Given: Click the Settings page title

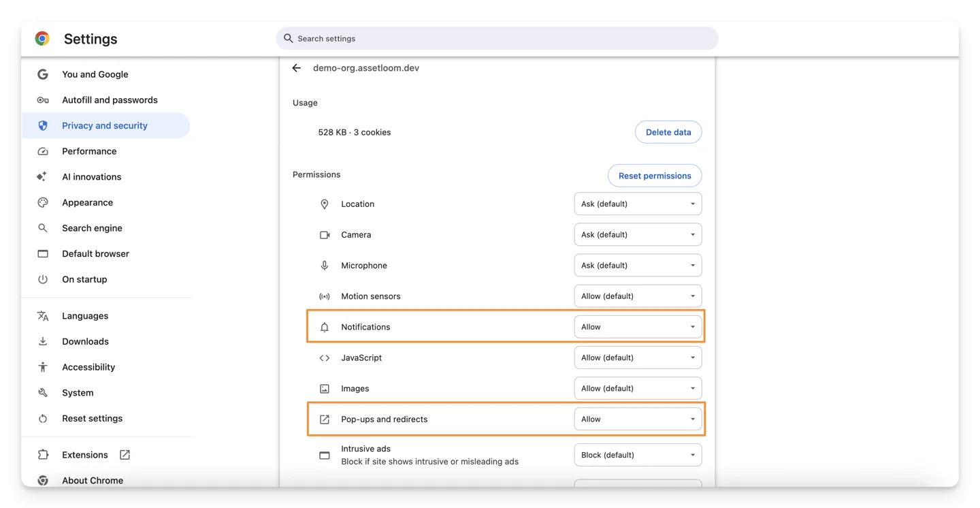Looking at the screenshot, I should click(91, 39).
